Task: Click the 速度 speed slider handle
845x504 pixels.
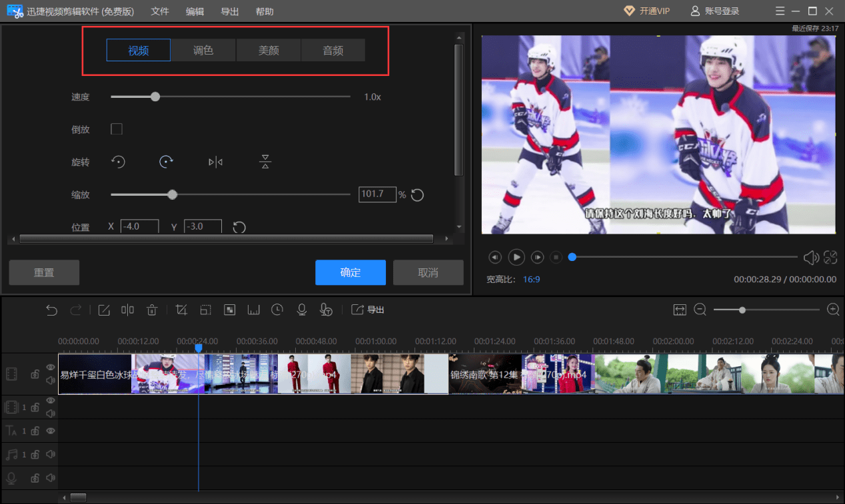Action: pyautogui.click(x=155, y=97)
